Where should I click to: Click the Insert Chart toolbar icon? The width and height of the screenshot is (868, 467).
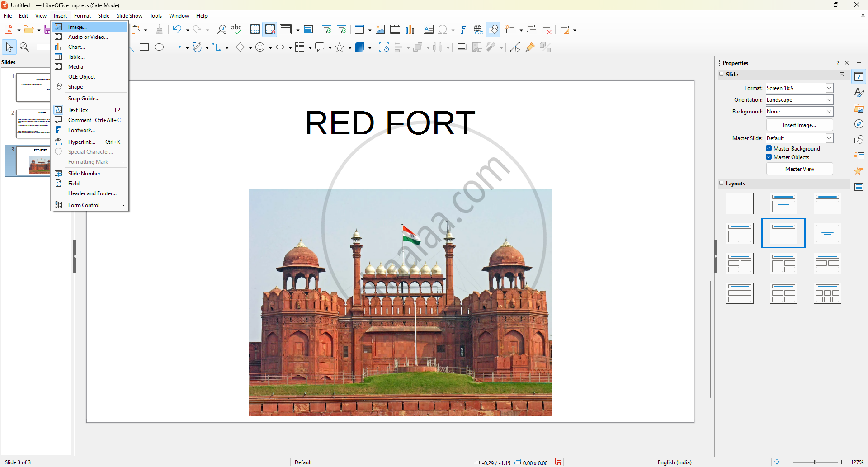pos(410,30)
